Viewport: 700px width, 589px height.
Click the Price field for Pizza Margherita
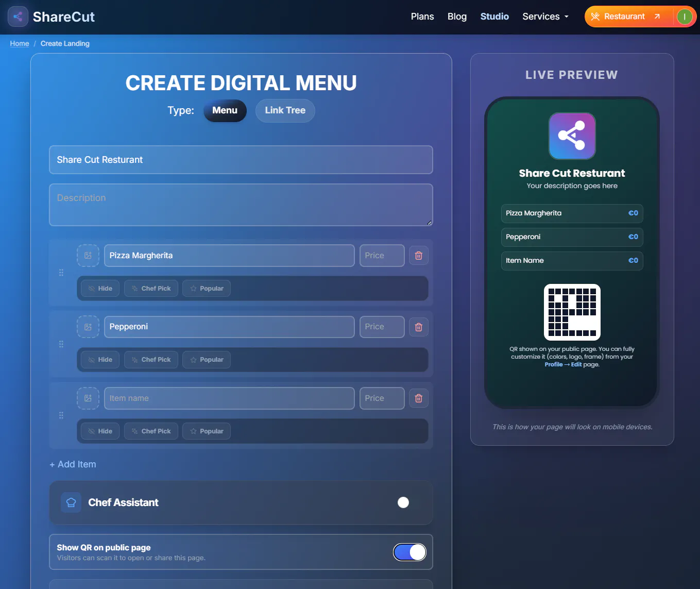click(382, 256)
